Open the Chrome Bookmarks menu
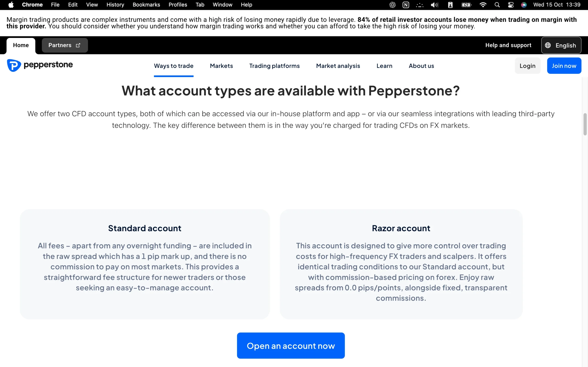This screenshot has height=367, width=588. pos(146,5)
